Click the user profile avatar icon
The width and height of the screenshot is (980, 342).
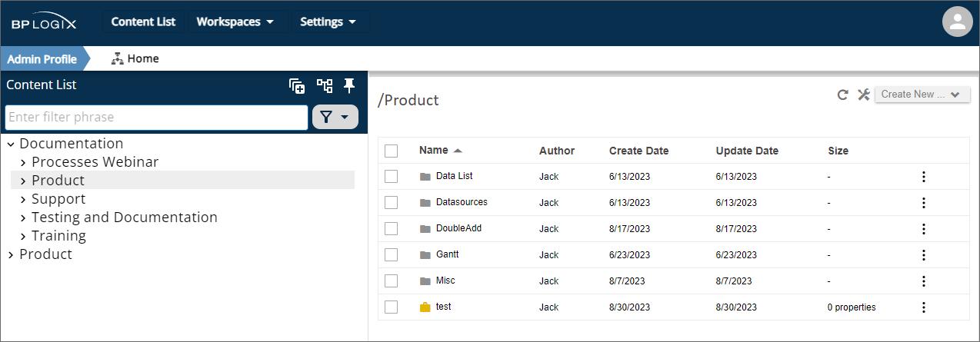tap(957, 22)
